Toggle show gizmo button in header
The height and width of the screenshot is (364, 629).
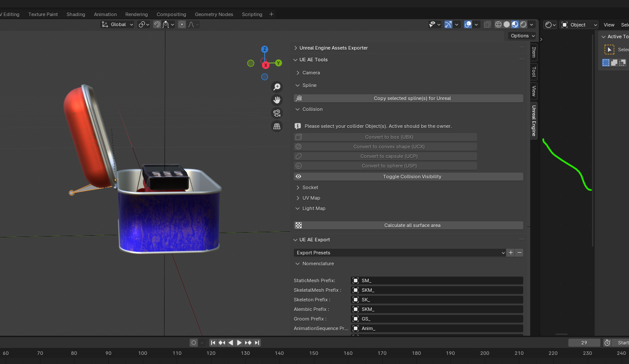[448, 25]
